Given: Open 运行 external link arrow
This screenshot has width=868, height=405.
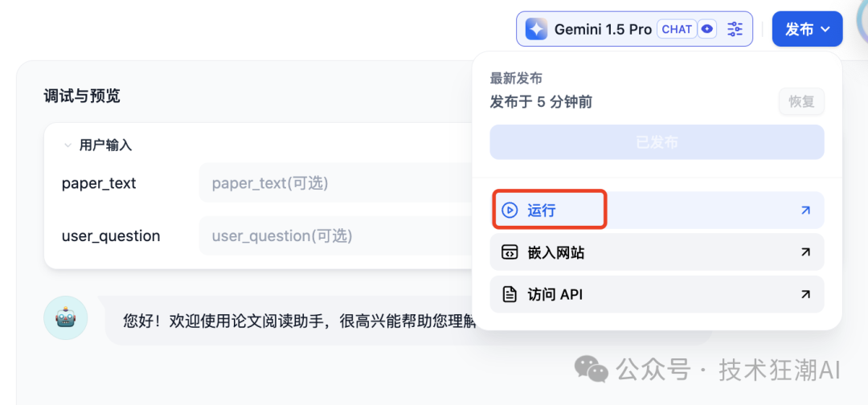Looking at the screenshot, I should (x=805, y=211).
